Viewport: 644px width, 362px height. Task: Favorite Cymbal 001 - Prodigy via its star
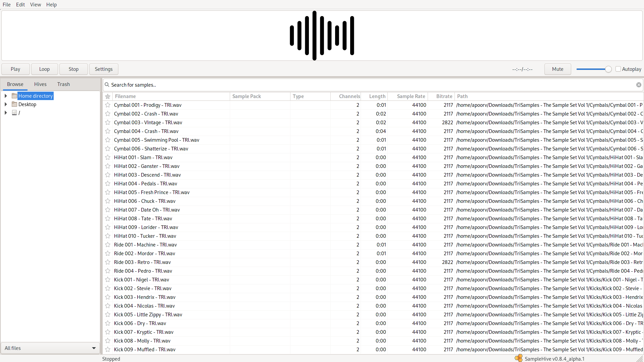[108, 105]
